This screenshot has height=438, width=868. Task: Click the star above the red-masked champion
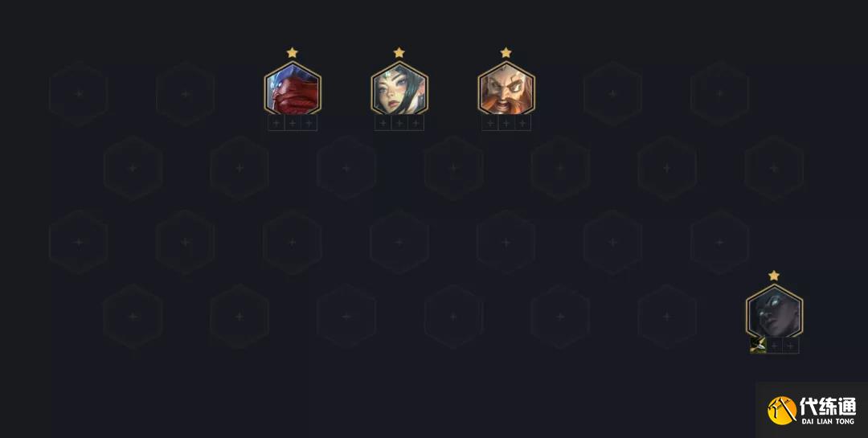pos(293,52)
